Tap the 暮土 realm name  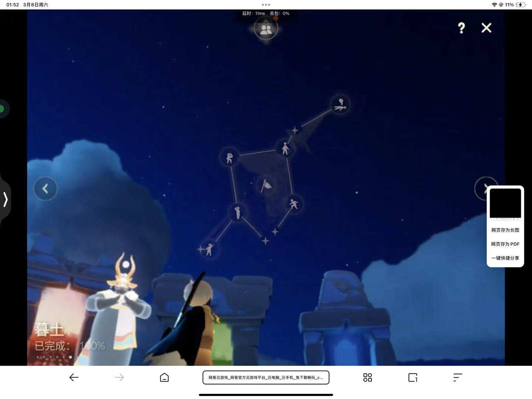[x=49, y=329]
